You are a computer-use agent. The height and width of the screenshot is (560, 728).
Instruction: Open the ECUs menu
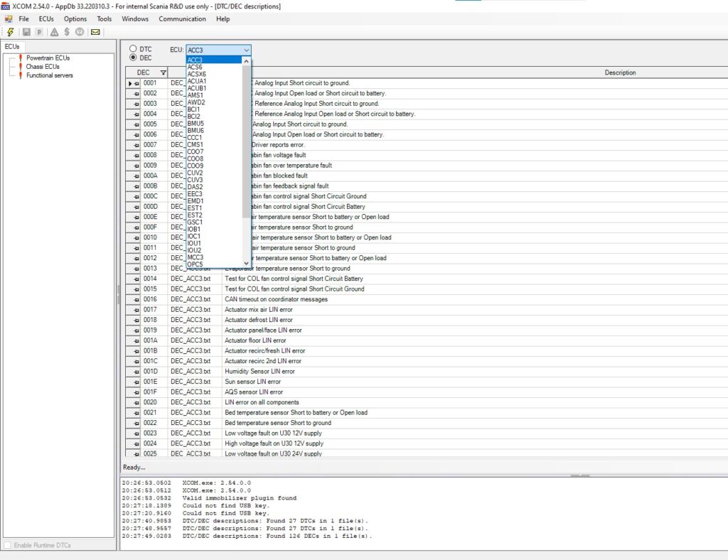pos(45,19)
